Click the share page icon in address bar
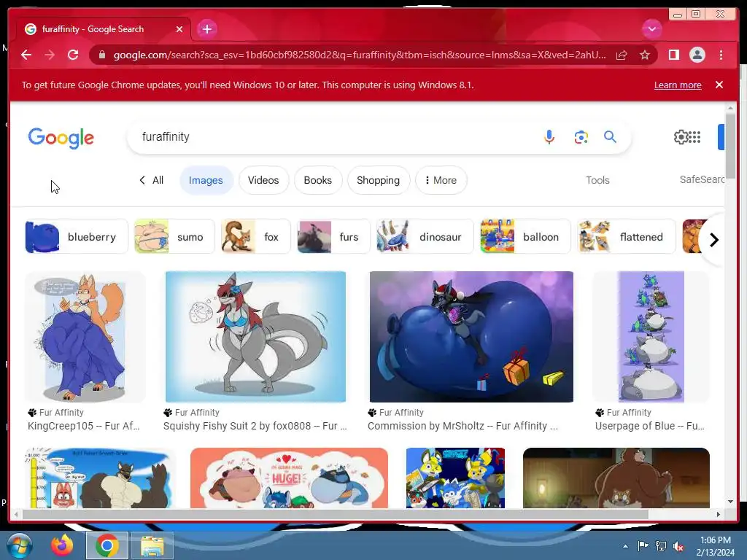 click(622, 55)
